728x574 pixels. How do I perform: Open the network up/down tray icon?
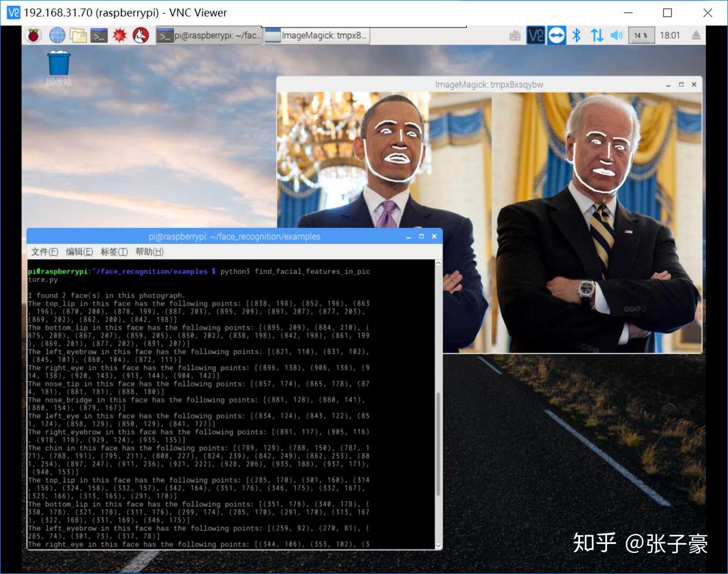597,35
